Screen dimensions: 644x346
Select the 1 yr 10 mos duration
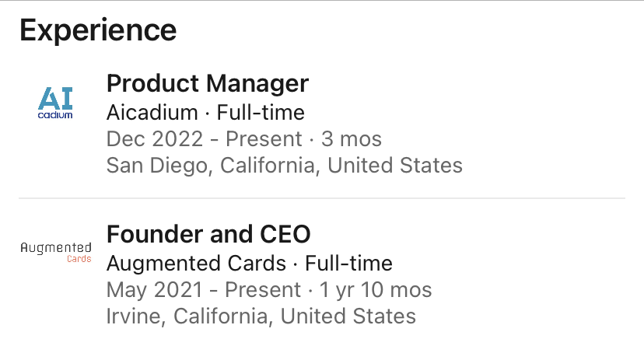[376, 290]
